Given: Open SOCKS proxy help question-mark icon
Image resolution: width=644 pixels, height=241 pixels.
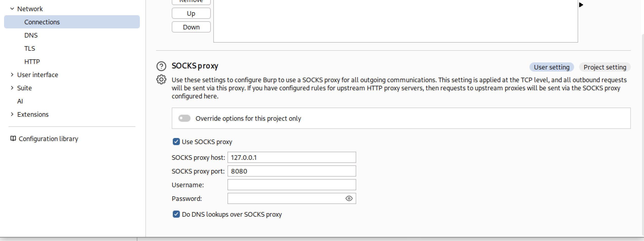Looking at the screenshot, I should pos(161,66).
